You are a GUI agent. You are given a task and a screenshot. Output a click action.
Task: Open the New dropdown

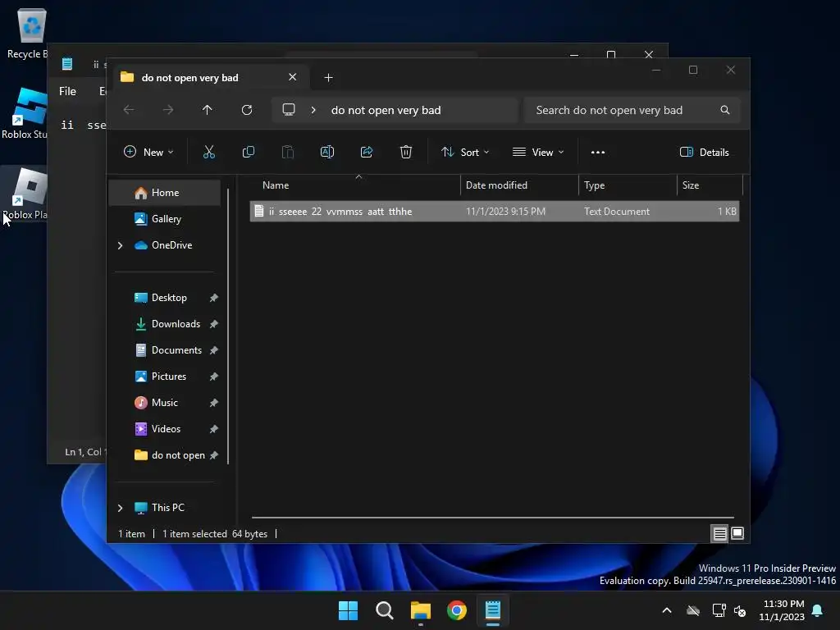148,152
